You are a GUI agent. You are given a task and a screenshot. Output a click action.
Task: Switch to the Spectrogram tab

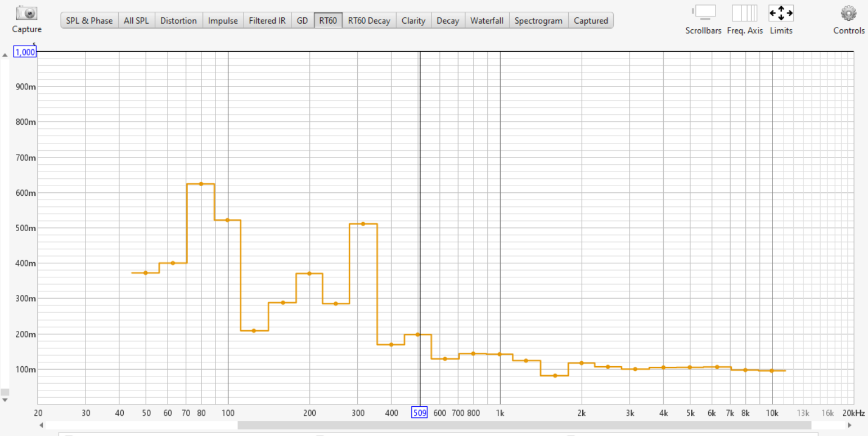point(538,21)
